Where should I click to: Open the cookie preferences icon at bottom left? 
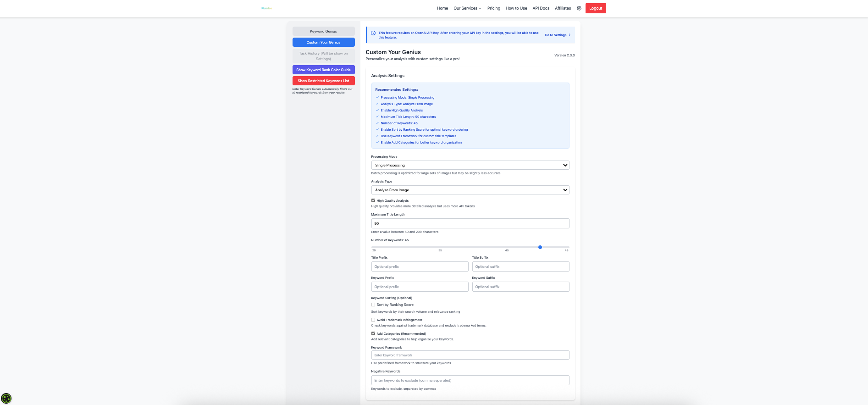(6, 398)
